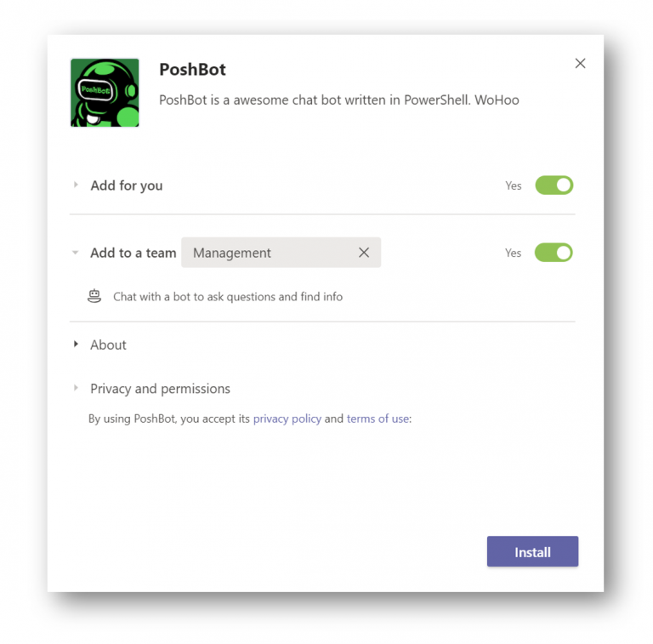Open the privacy policy link
This screenshot has height=644, width=653.
[x=287, y=419]
